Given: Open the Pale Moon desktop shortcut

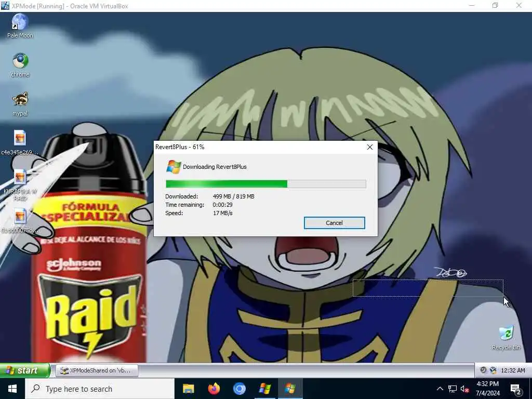Looking at the screenshot, I should pyautogui.click(x=20, y=26).
